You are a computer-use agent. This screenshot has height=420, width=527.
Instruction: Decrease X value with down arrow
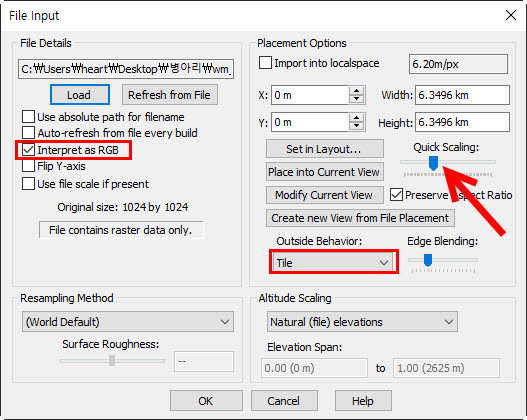click(356, 99)
